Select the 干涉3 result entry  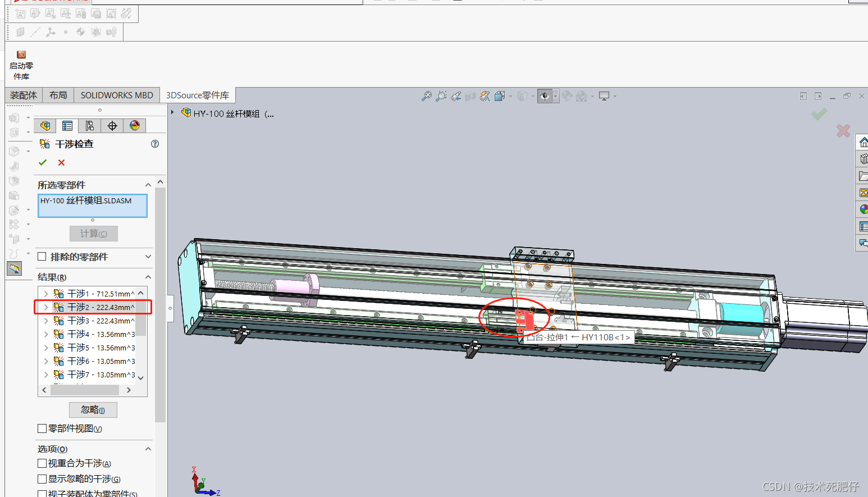tap(94, 321)
